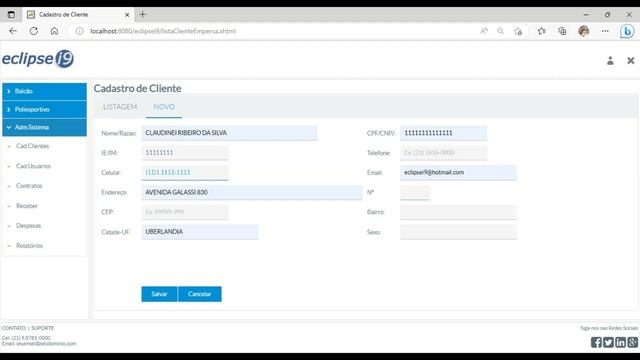This screenshot has height=360, width=640.
Task: Open the site info icon in the address bar
Action: coord(80,31)
